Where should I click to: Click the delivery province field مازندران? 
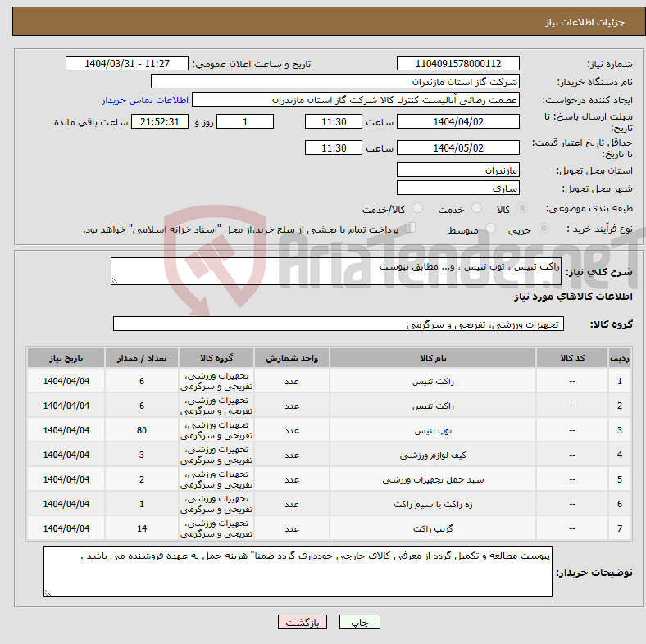(457, 170)
